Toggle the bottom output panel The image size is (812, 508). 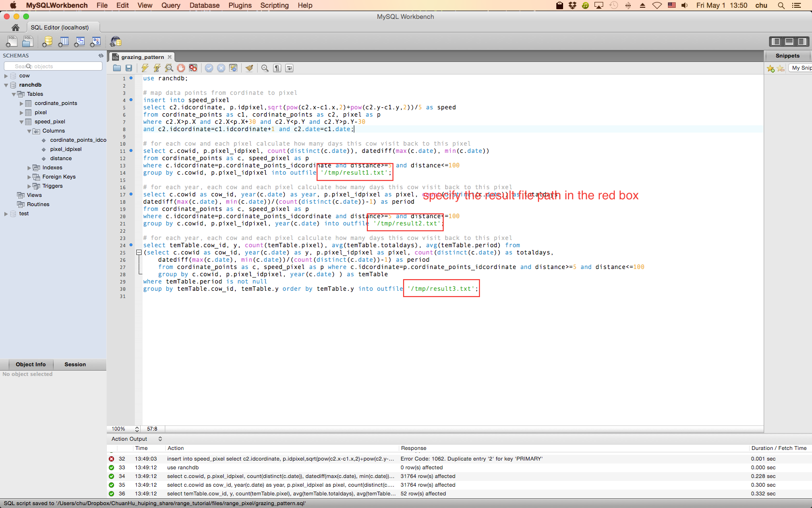(x=789, y=42)
